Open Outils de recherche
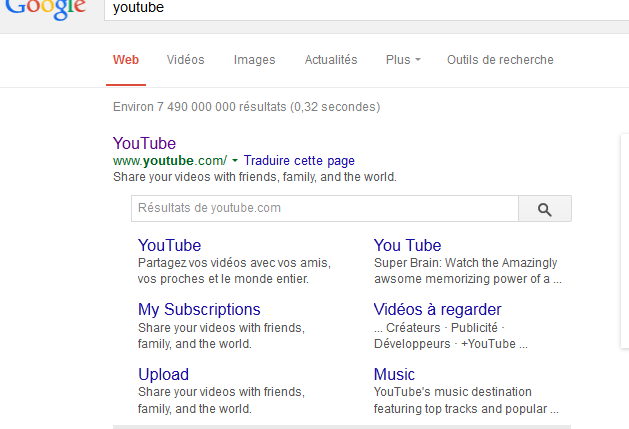This screenshot has width=629, height=429. (x=500, y=60)
